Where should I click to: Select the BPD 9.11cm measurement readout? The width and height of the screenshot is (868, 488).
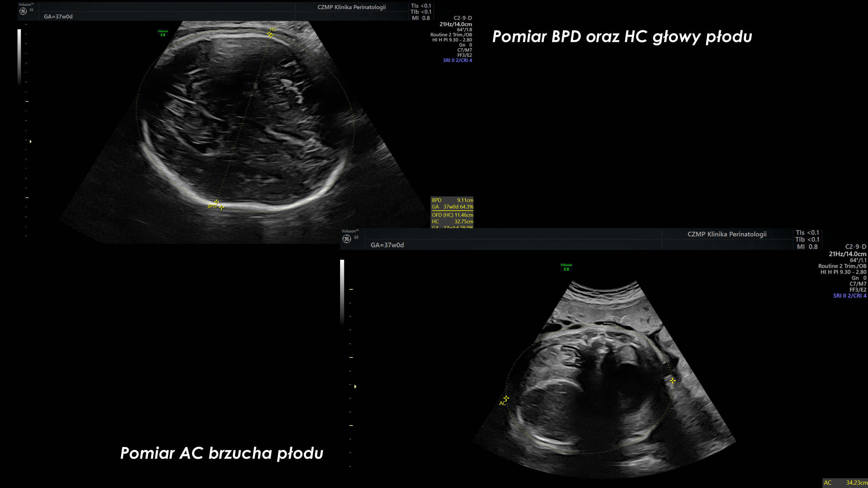pyautogui.click(x=452, y=200)
